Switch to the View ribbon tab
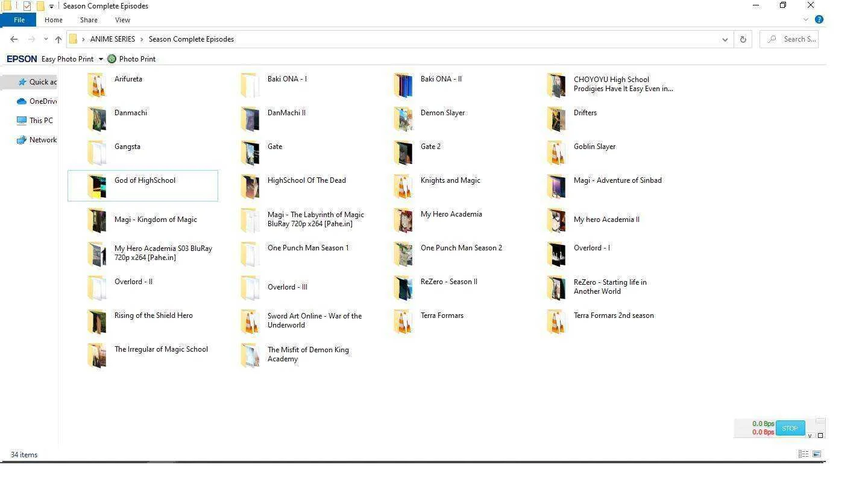This screenshot has height=488, width=868. (122, 20)
